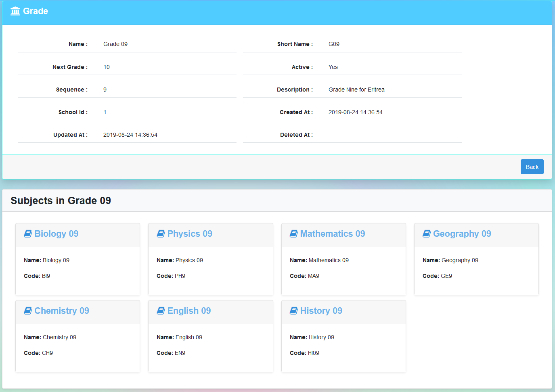Click the Description value Grade Nine for Eritrea

coord(356,90)
